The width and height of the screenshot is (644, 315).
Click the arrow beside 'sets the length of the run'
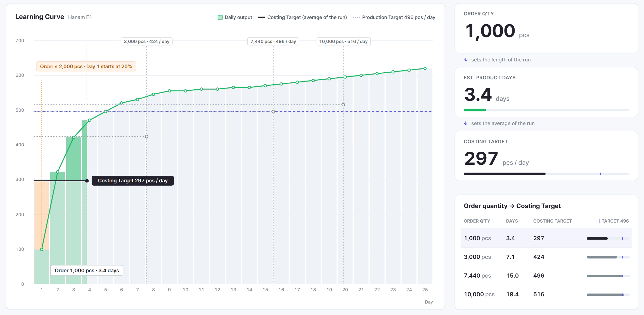[466, 60]
